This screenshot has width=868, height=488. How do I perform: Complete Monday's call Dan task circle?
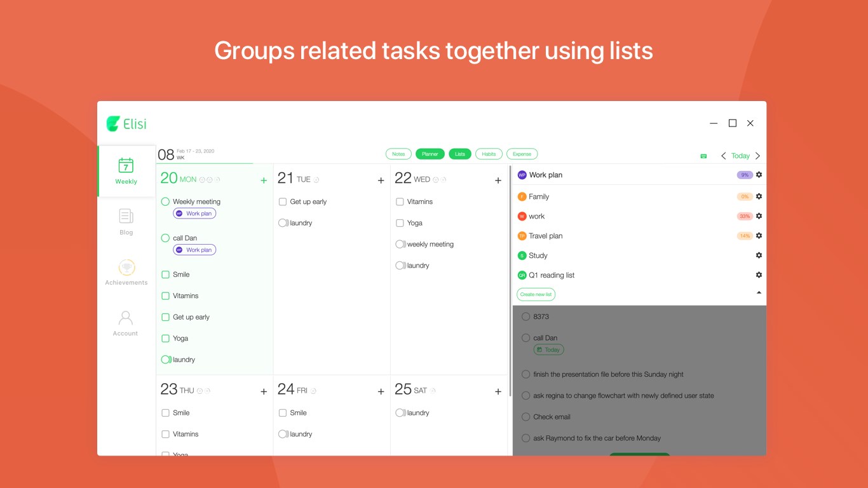tap(165, 238)
